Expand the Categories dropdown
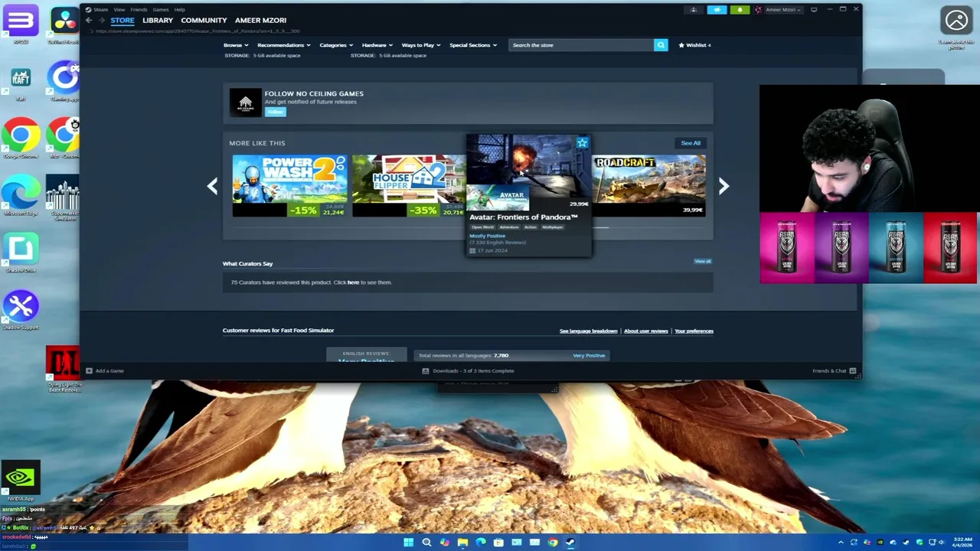 click(336, 45)
